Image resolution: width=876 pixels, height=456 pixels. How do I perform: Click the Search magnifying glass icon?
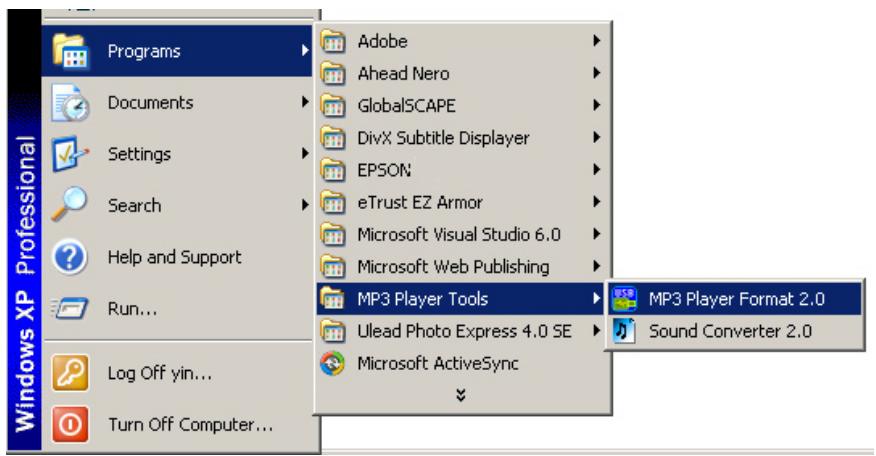click(70, 205)
